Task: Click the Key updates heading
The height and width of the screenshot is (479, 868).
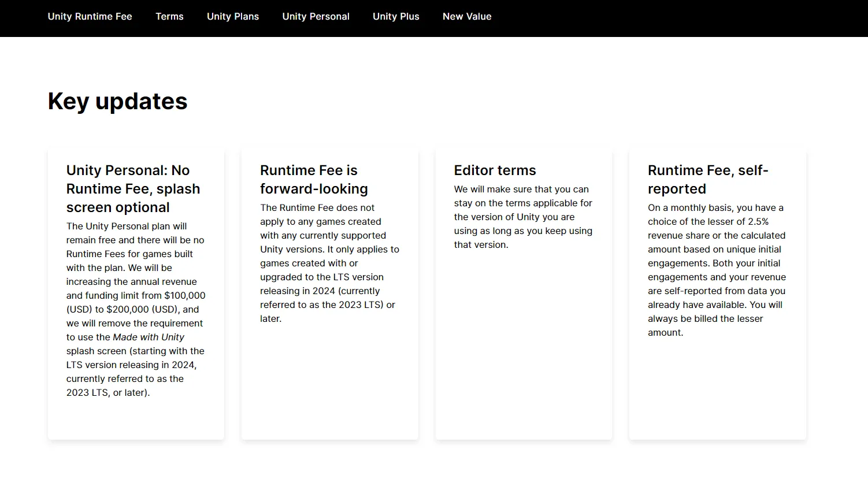Action: (117, 101)
